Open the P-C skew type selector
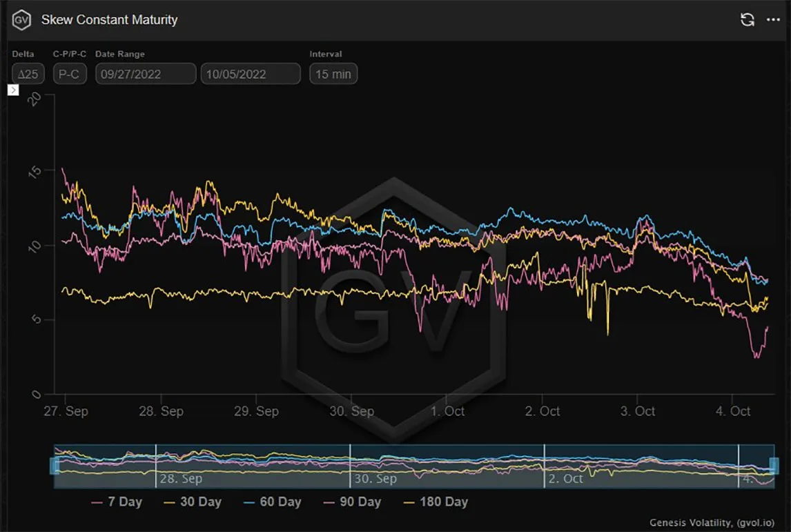The image size is (791, 532). (x=70, y=74)
